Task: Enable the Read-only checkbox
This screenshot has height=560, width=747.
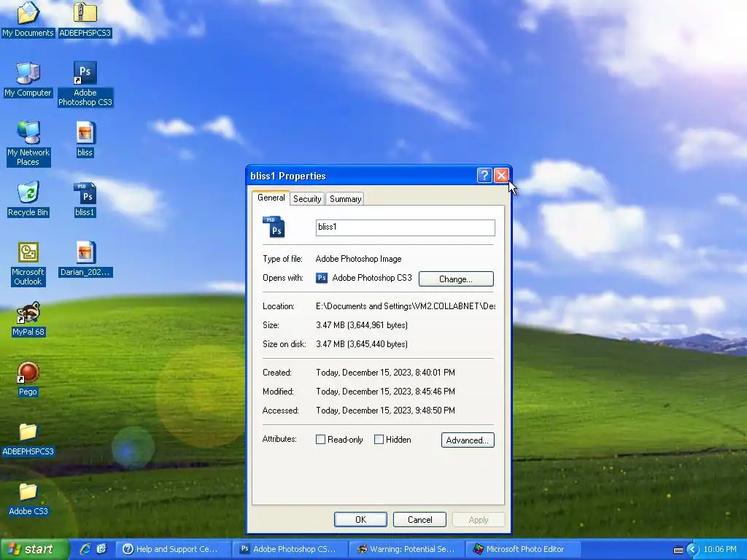Action: tap(321, 440)
